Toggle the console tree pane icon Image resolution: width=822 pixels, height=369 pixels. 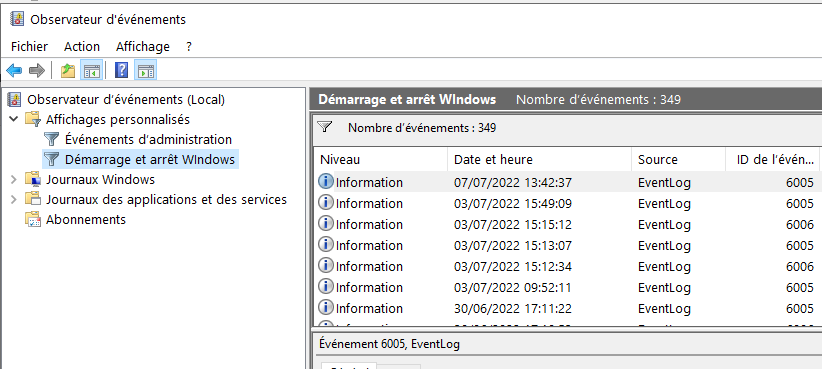(x=91, y=70)
